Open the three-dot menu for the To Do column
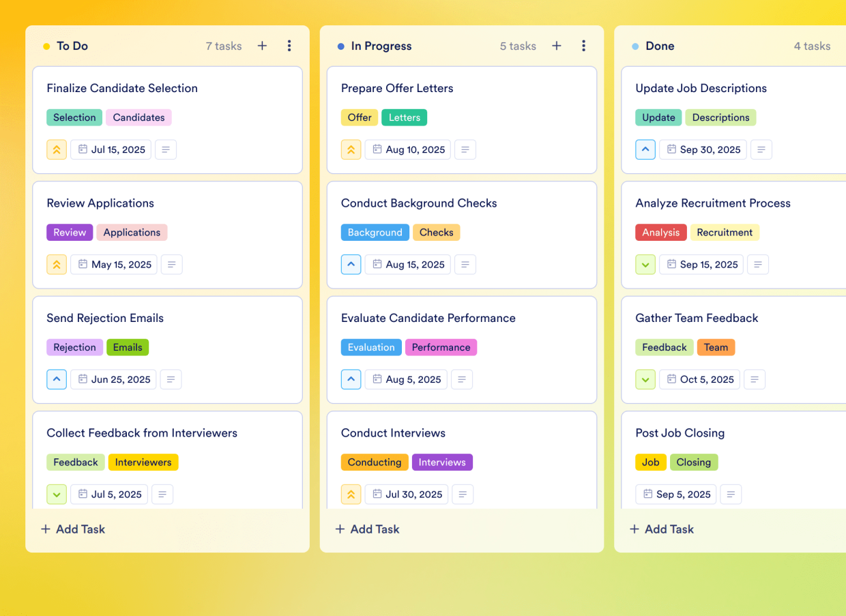The image size is (846, 616). [289, 46]
